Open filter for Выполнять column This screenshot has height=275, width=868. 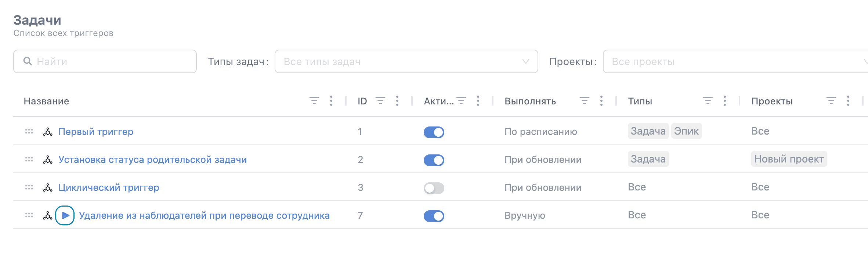[585, 101]
